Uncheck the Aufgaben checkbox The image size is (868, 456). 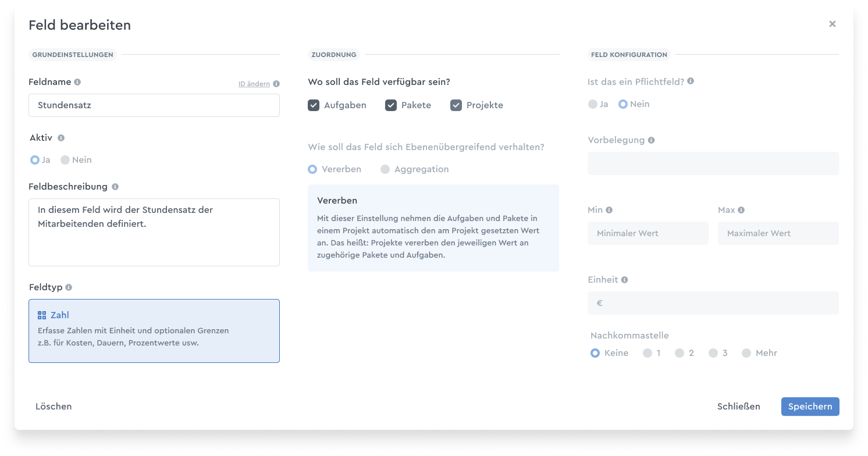(314, 105)
